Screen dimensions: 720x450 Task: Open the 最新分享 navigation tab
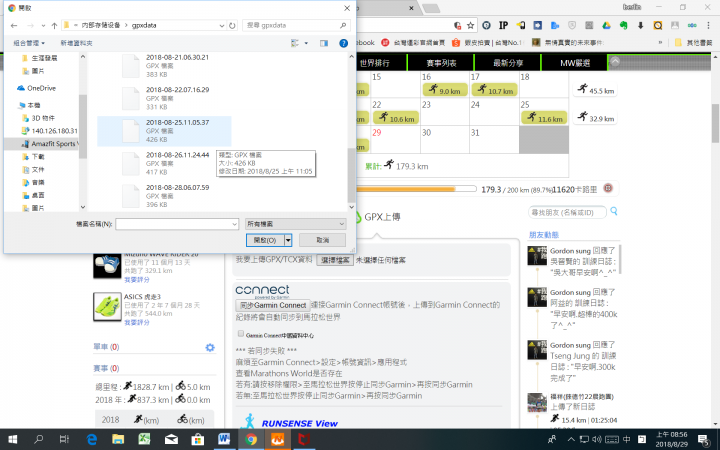(508, 63)
